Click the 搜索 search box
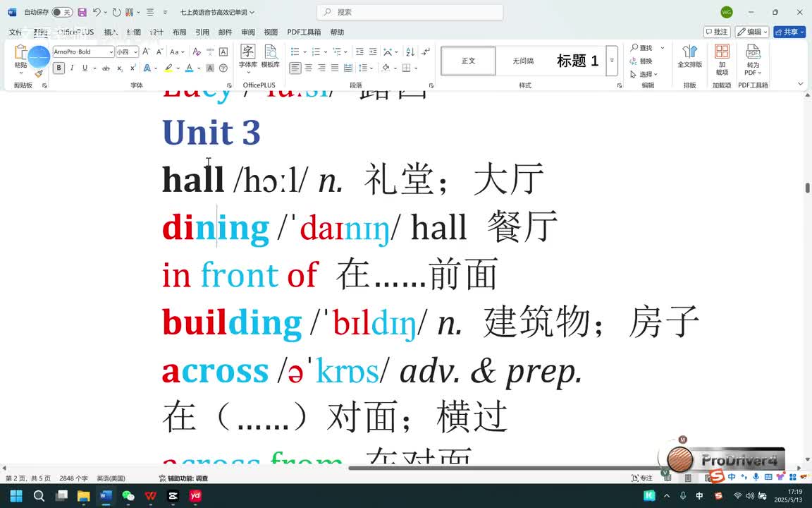The height and width of the screenshot is (508, 812). [x=410, y=12]
